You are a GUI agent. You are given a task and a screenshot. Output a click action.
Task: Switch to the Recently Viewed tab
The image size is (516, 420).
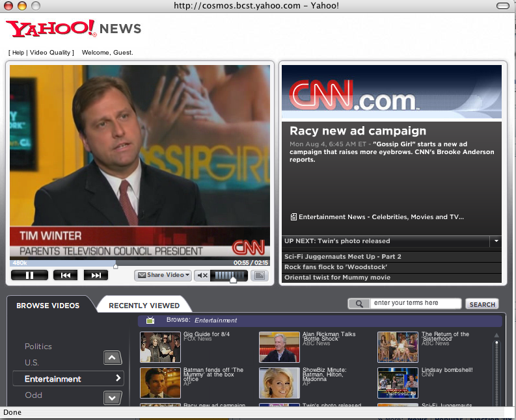click(x=144, y=306)
